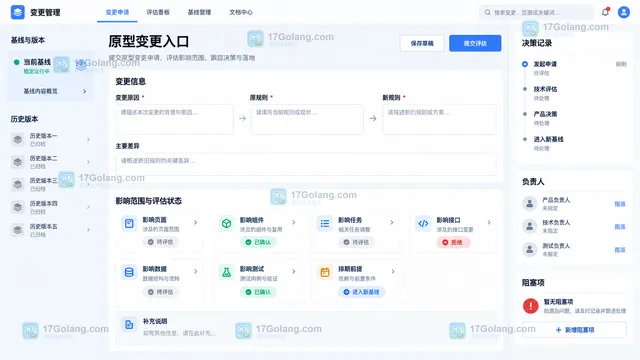640x360 pixels.
Task: Click the 影响页面 card icon
Action: pos(129,224)
